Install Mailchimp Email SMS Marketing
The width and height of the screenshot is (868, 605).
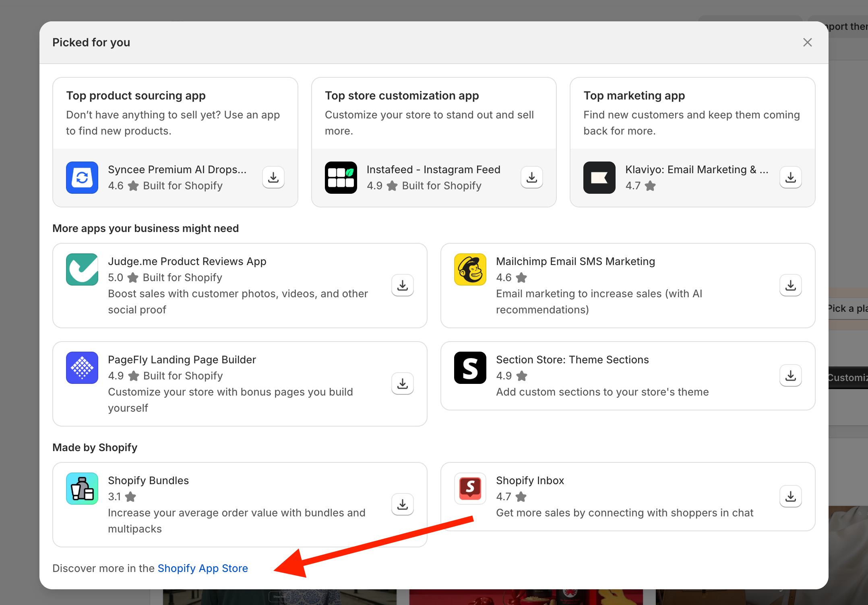790,285
